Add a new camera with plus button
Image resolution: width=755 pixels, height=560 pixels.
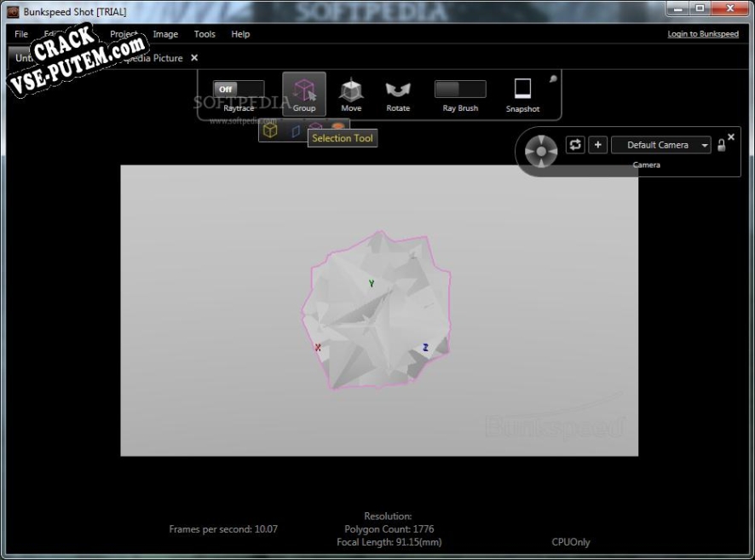tap(598, 145)
